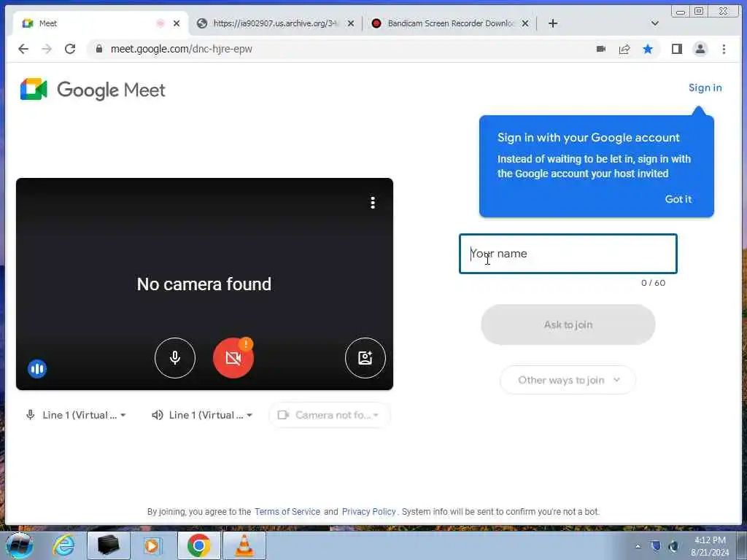Expand the speaker Line 1 dropdown

click(203, 415)
